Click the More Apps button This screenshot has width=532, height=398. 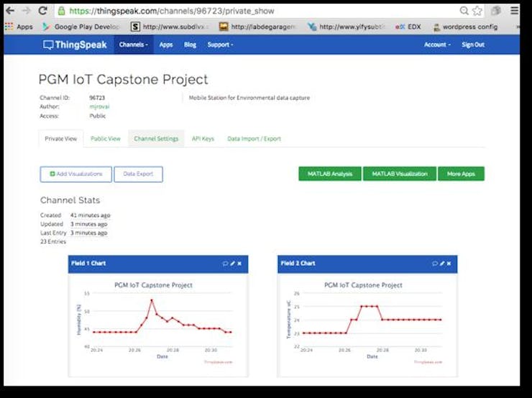pyautogui.click(x=461, y=174)
